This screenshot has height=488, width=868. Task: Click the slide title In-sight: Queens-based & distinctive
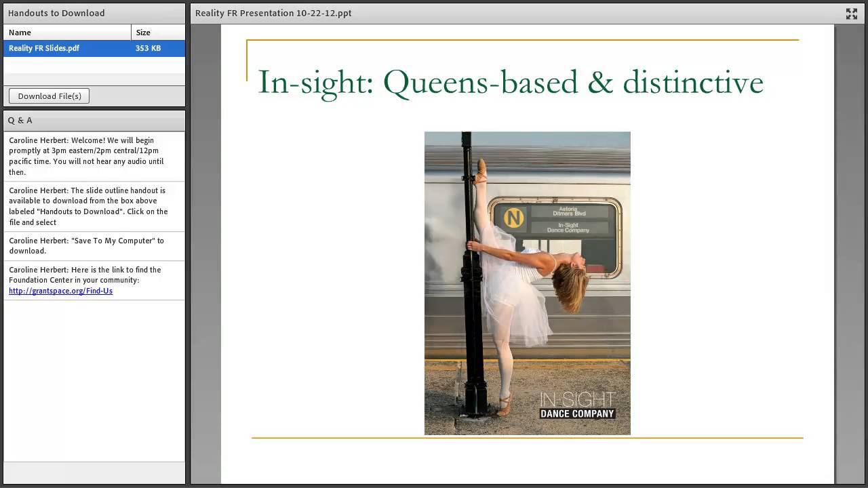pos(511,83)
